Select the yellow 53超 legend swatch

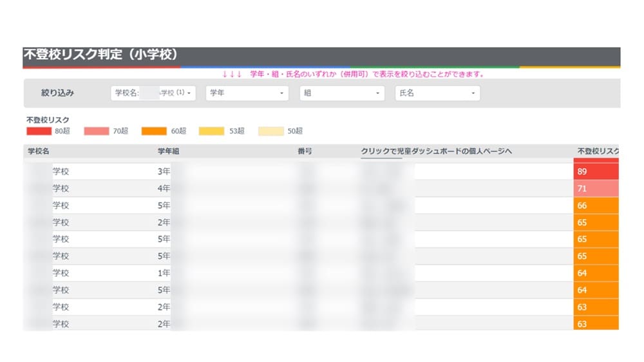[212, 131]
